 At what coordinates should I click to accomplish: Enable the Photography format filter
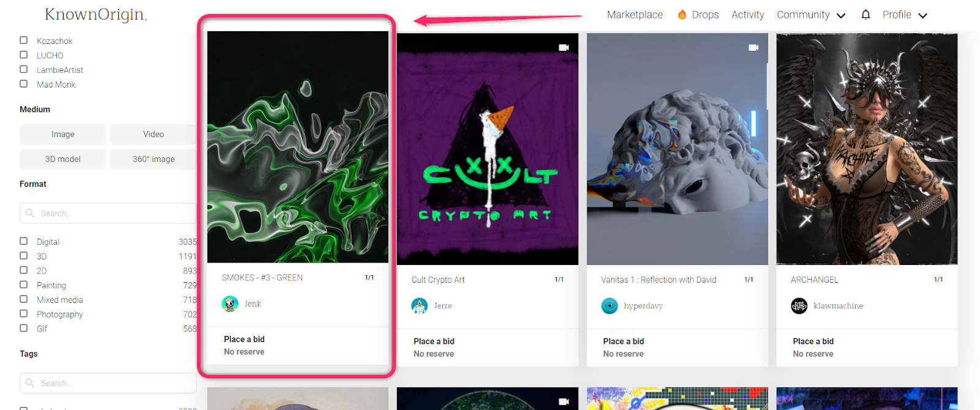(x=24, y=314)
